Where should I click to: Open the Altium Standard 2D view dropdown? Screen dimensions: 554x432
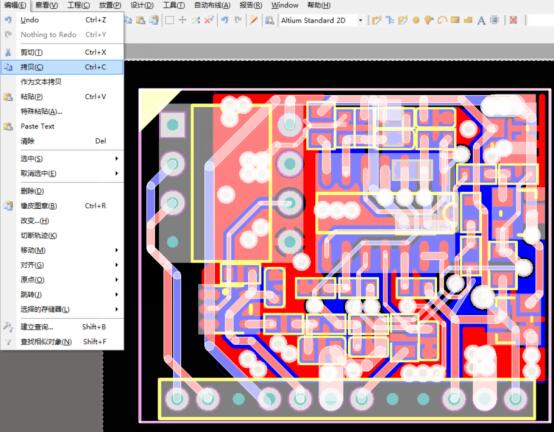[x=360, y=20]
